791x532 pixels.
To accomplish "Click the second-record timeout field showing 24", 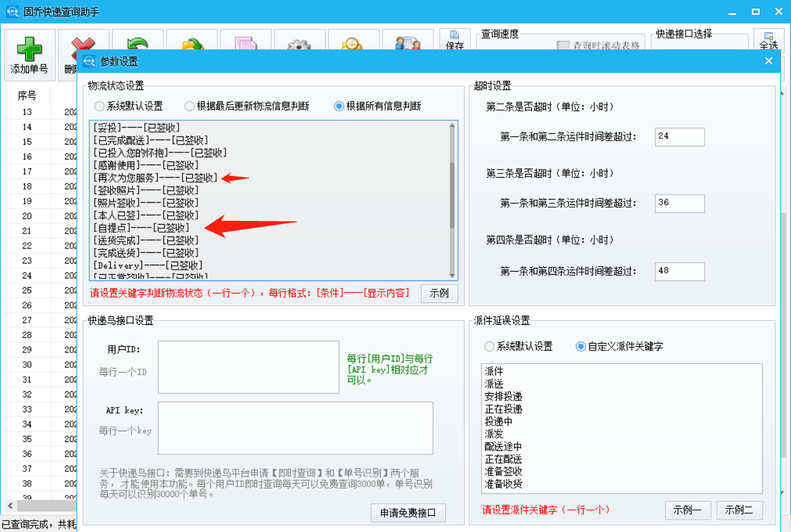I will click(680, 136).
